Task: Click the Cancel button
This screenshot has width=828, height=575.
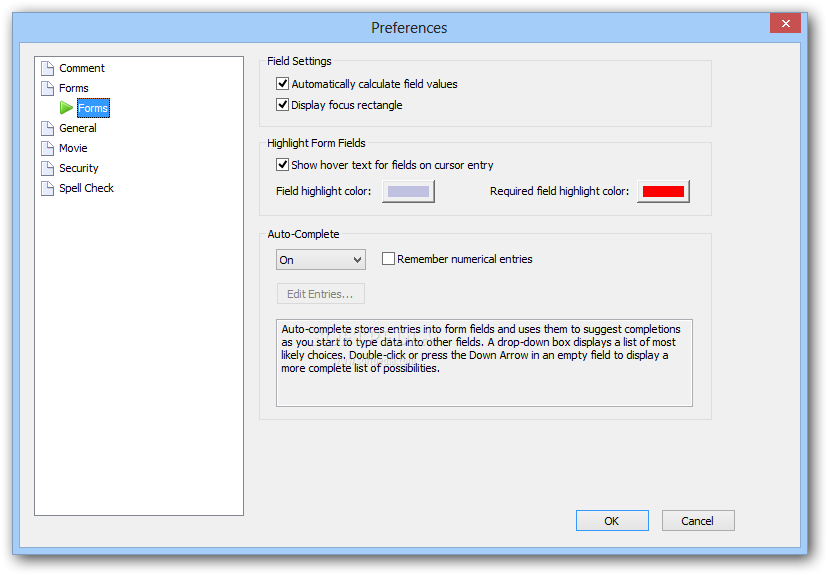Action: (698, 521)
